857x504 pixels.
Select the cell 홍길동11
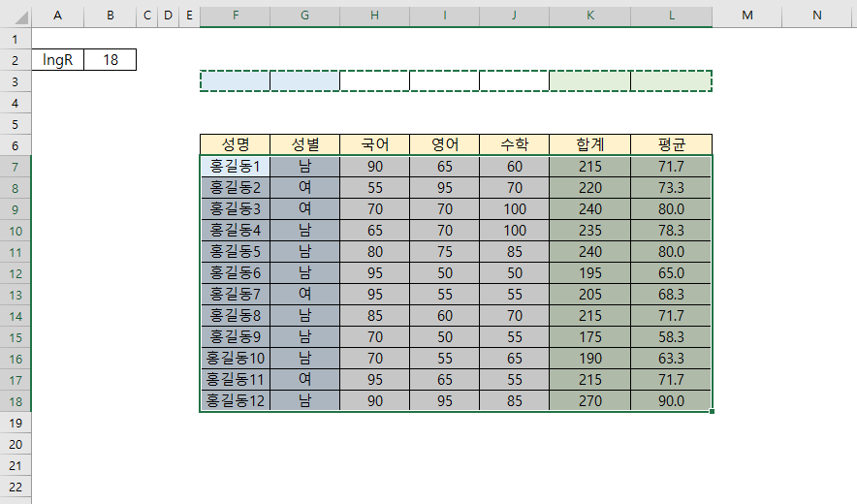(x=235, y=379)
